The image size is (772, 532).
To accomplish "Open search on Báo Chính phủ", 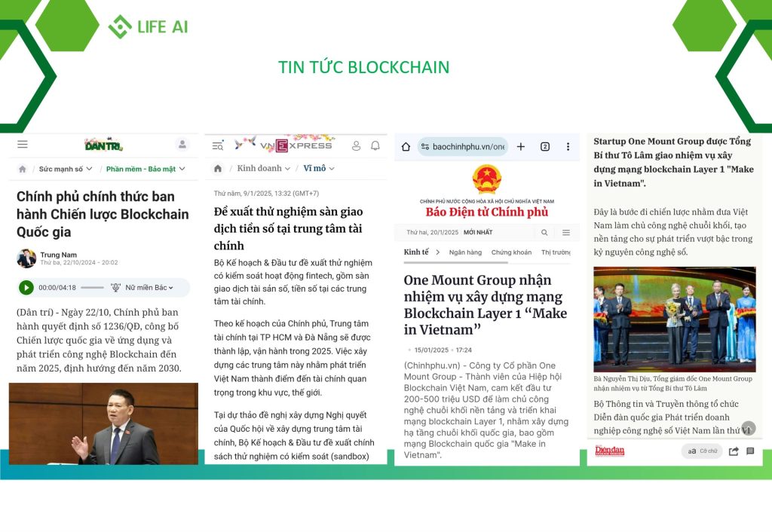I will point(544,232).
